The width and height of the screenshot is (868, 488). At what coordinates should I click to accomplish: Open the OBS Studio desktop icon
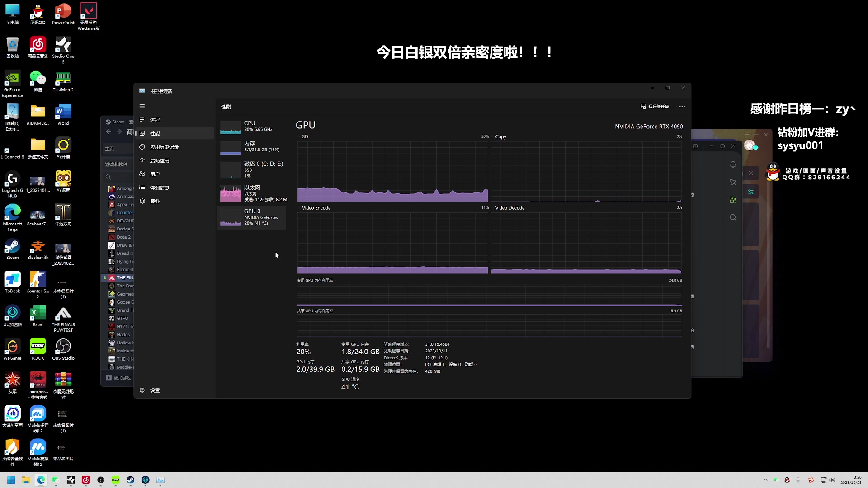tap(63, 349)
